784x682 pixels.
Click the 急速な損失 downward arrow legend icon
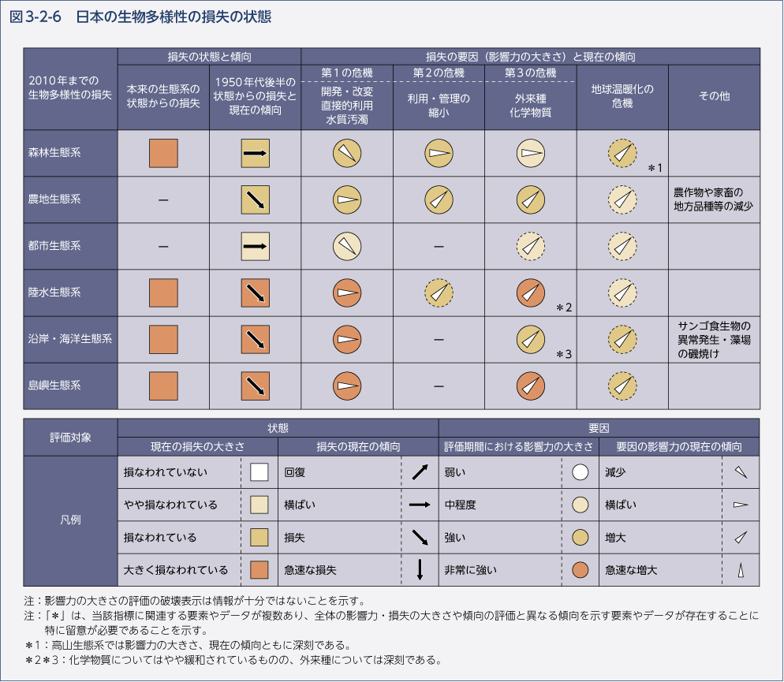[x=420, y=569]
